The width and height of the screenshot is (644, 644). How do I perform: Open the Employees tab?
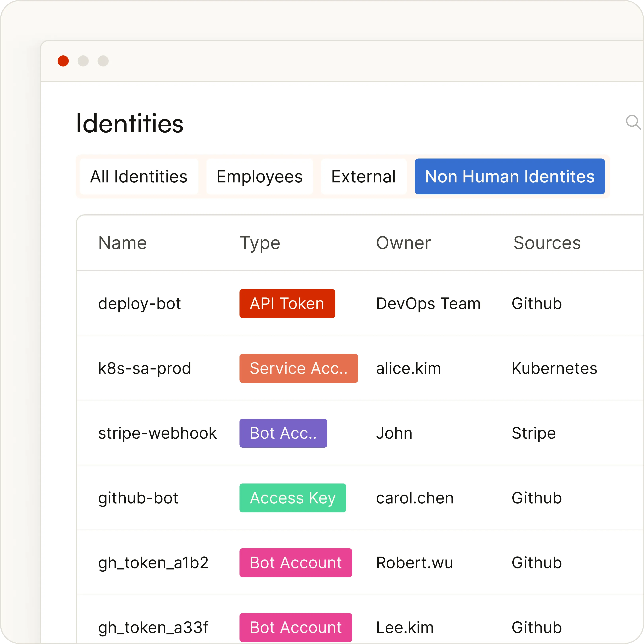[259, 176]
